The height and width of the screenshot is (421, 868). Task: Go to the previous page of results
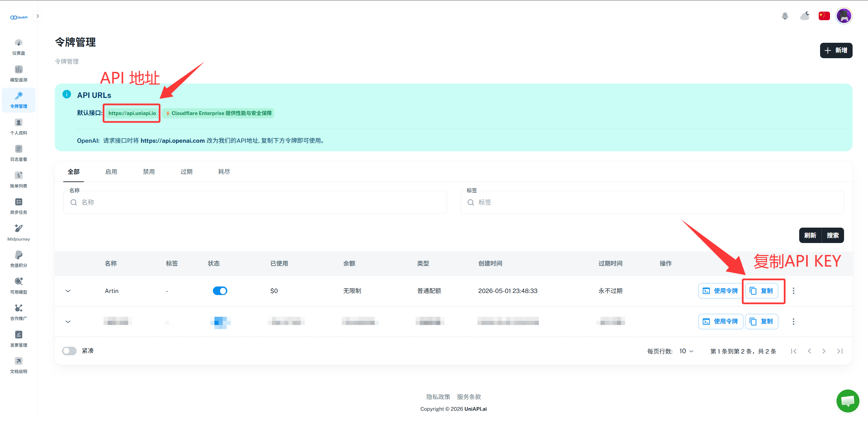click(x=809, y=351)
